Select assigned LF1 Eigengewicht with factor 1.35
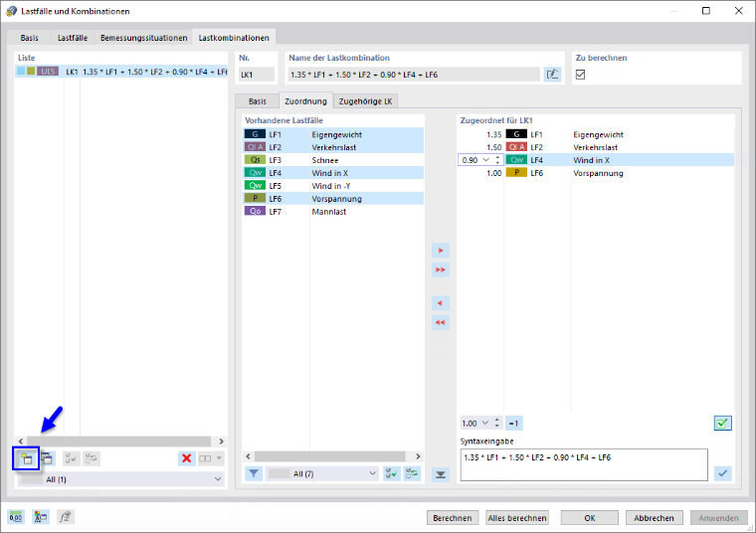Viewport: 756px width, 533px height. [596, 134]
